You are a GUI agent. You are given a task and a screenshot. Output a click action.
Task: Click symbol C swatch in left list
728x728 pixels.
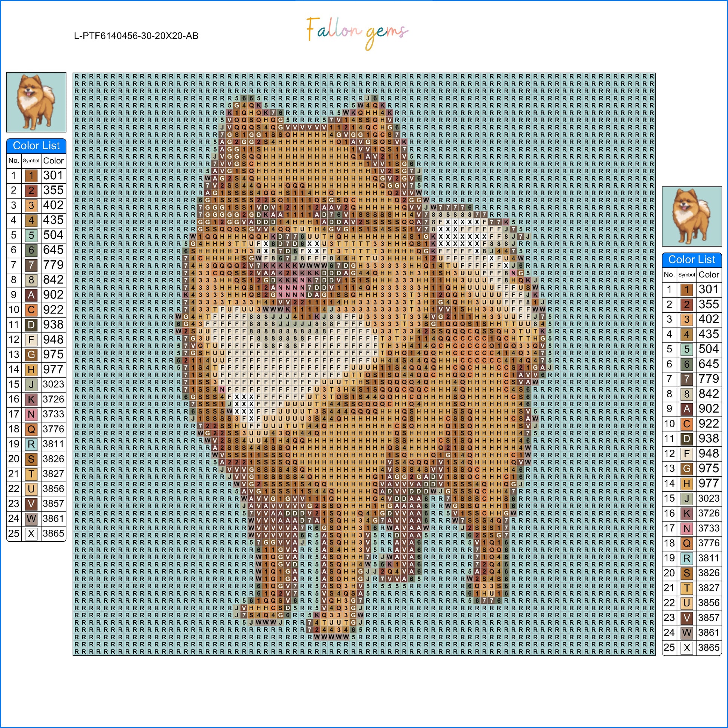(31, 310)
